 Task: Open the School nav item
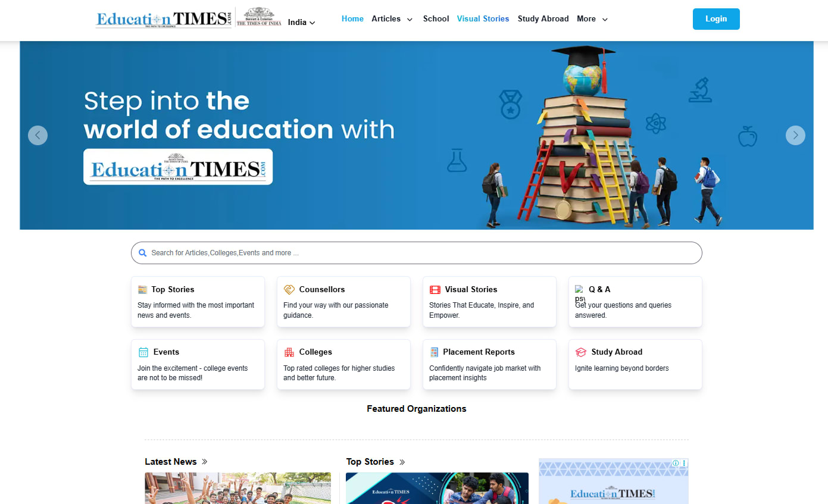click(x=436, y=19)
